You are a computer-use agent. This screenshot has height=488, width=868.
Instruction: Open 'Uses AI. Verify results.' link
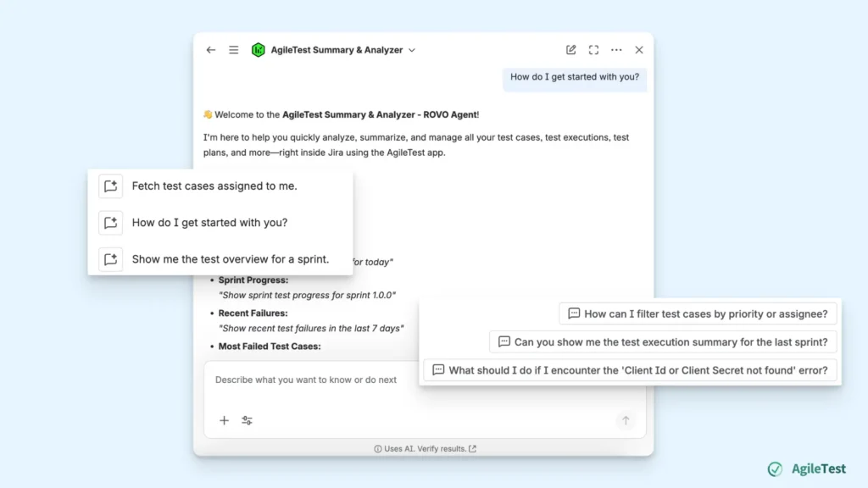tap(426, 449)
